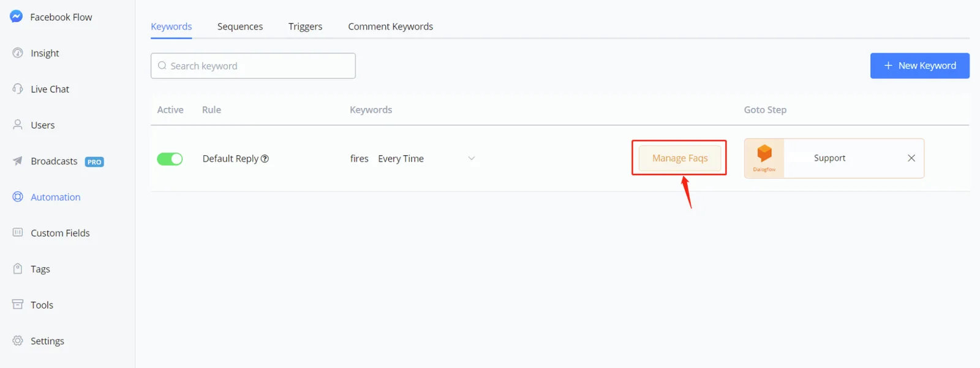Viewport: 980px width, 368px height.
Task: Remove the Support goto step
Action: click(911, 158)
